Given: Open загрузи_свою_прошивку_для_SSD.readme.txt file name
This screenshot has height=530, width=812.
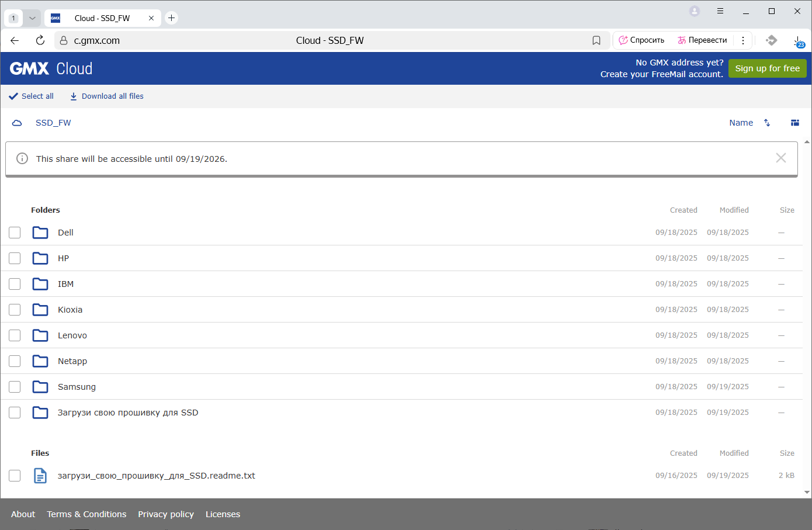Looking at the screenshot, I should click(157, 476).
